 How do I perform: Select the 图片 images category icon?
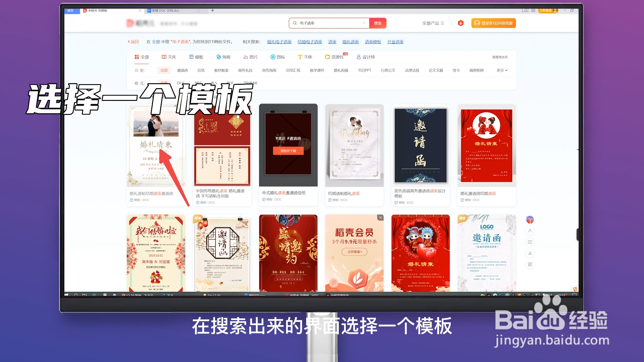pos(250,57)
